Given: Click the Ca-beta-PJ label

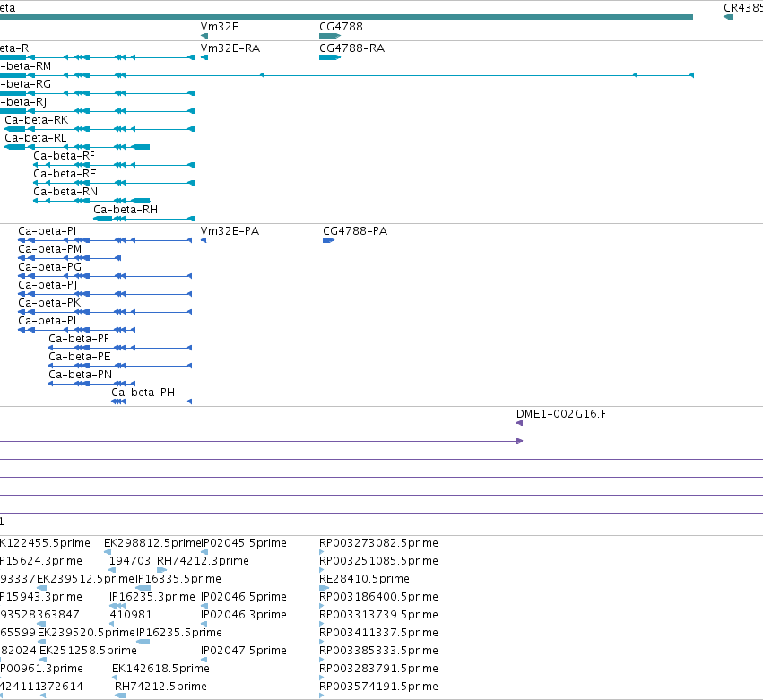Looking at the screenshot, I should pyautogui.click(x=48, y=285).
